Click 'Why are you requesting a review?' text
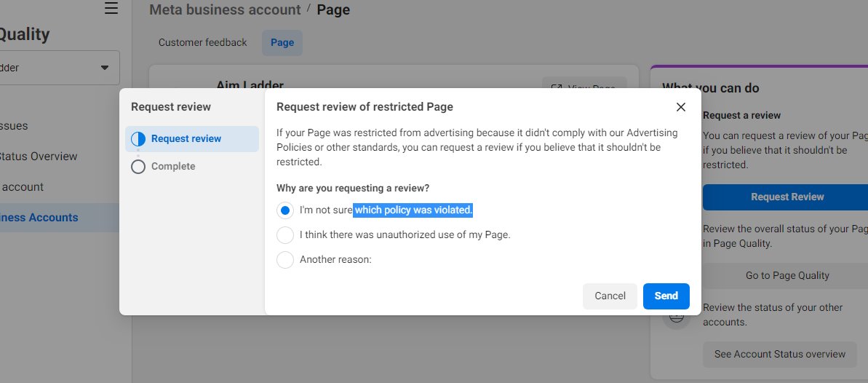The height and width of the screenshot is (383, 868). [x=353, y=189]
